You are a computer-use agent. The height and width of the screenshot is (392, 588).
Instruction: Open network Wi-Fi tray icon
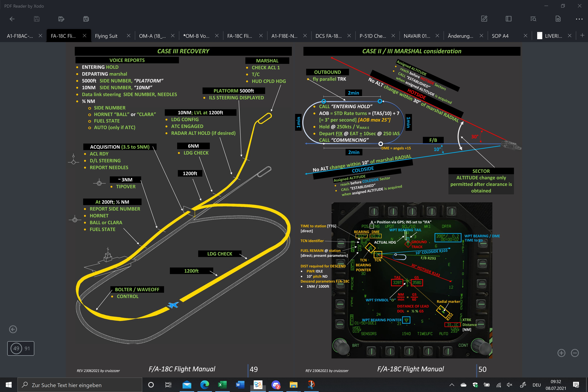coord(499,385)
